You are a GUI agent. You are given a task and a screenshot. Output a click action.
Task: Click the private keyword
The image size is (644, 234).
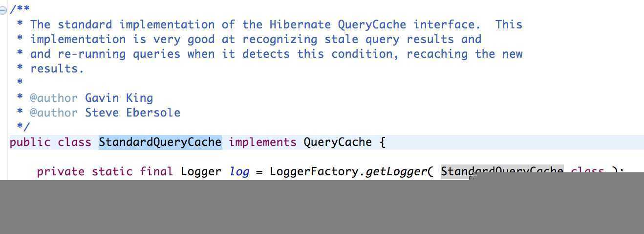[x=61, y=172]
